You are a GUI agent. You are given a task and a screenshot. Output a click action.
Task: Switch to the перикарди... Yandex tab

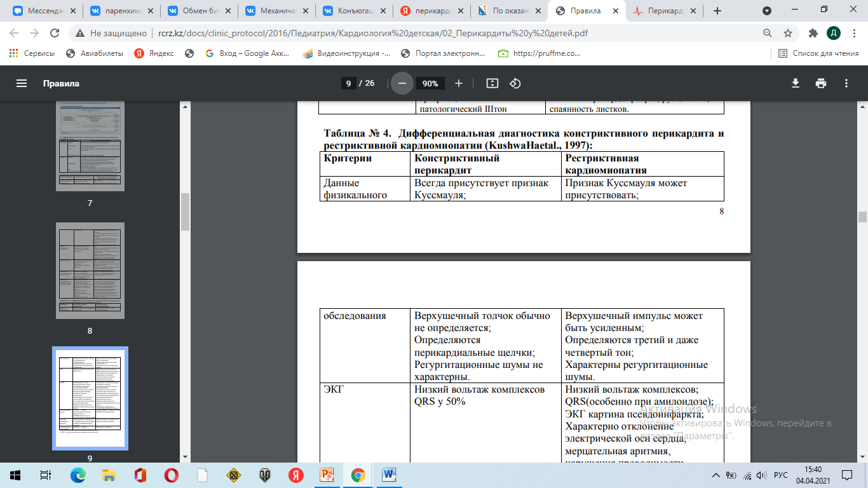[426, 11]
